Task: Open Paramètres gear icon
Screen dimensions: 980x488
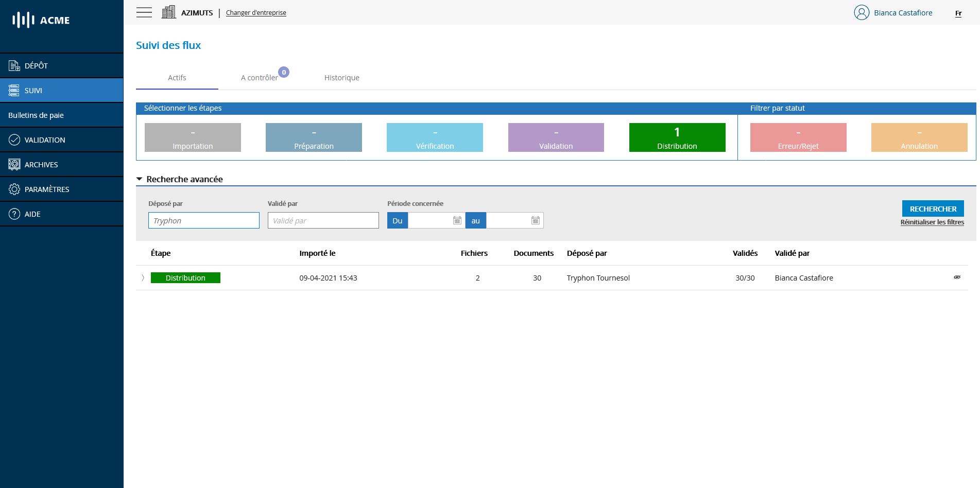Action: (x=14, y=189)
